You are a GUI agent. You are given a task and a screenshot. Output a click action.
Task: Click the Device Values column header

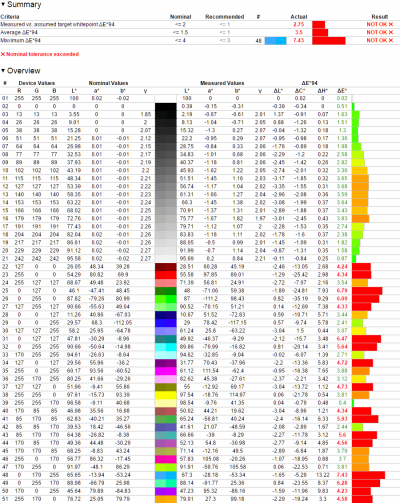pos(37,83)
